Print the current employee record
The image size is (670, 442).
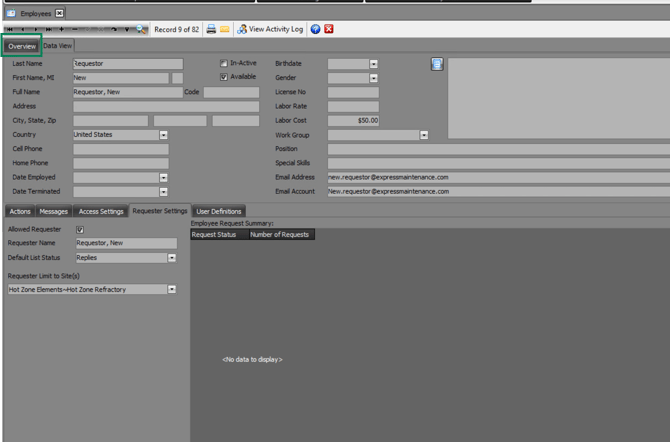211,29
